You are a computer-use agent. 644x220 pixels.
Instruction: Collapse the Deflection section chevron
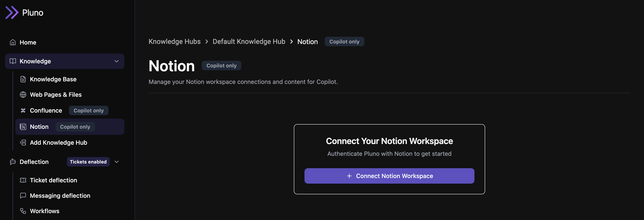click(x=117, y=162)
